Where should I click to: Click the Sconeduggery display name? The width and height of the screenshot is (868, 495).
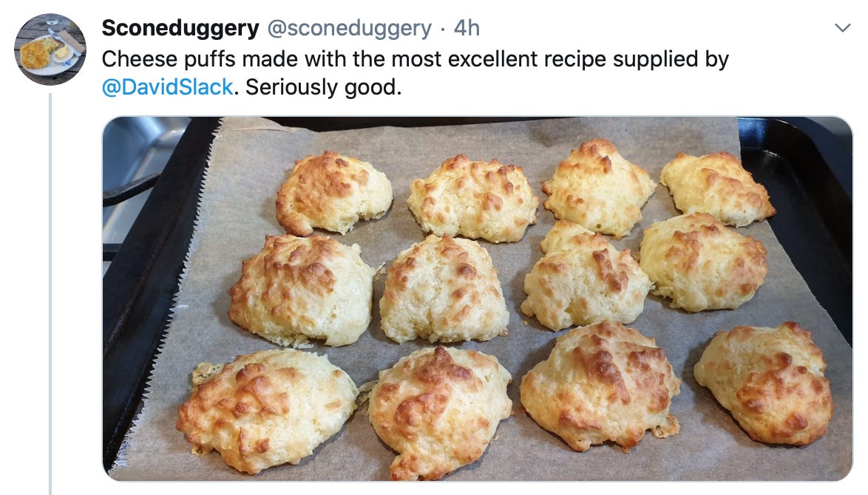pyautogui.click(x=180, y=27)
